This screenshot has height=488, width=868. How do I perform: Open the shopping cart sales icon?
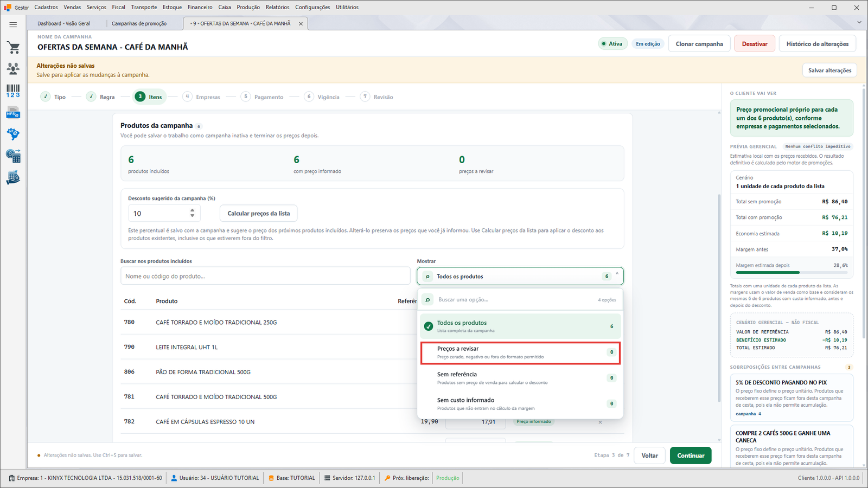13,48
